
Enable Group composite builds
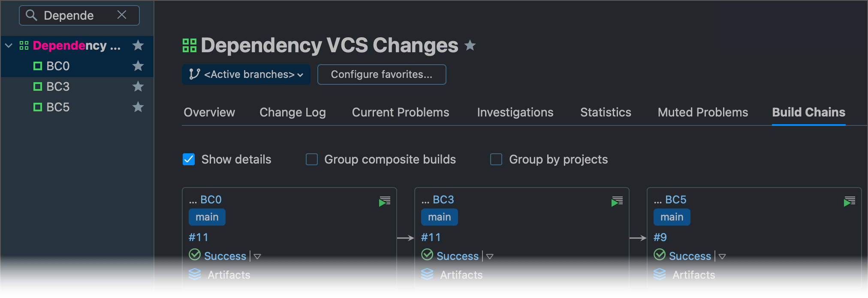click(311, 159)
